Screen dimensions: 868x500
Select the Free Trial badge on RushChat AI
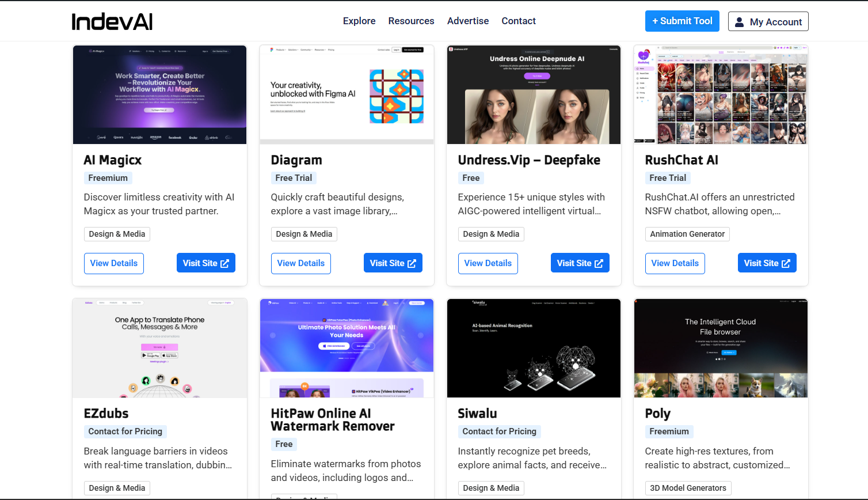click(668, 178)
